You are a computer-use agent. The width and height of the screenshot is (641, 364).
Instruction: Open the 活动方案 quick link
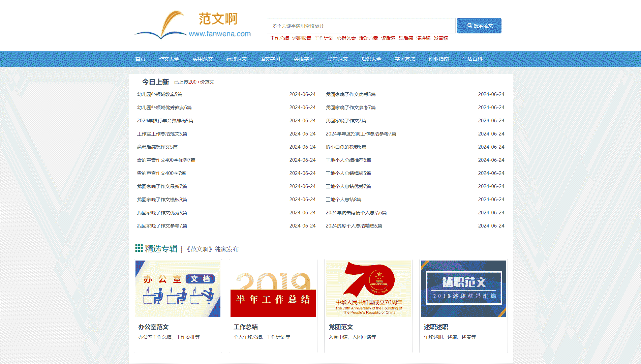coord(368,38)
